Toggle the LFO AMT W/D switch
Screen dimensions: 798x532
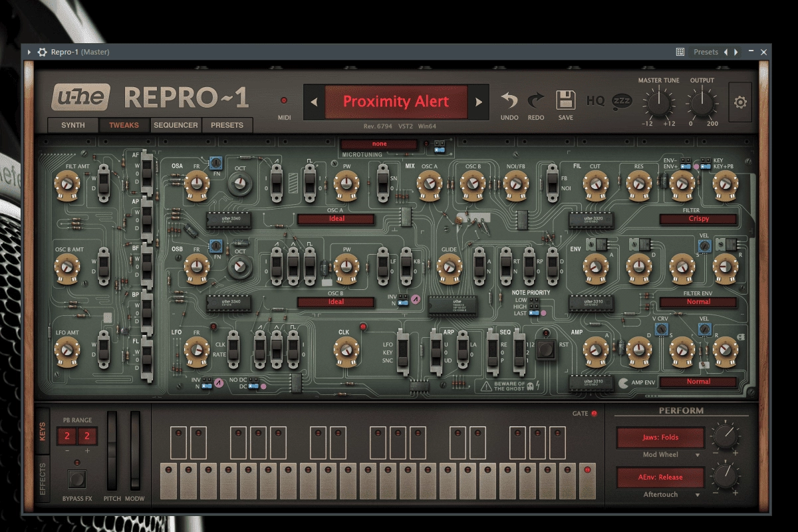(104, 349)
